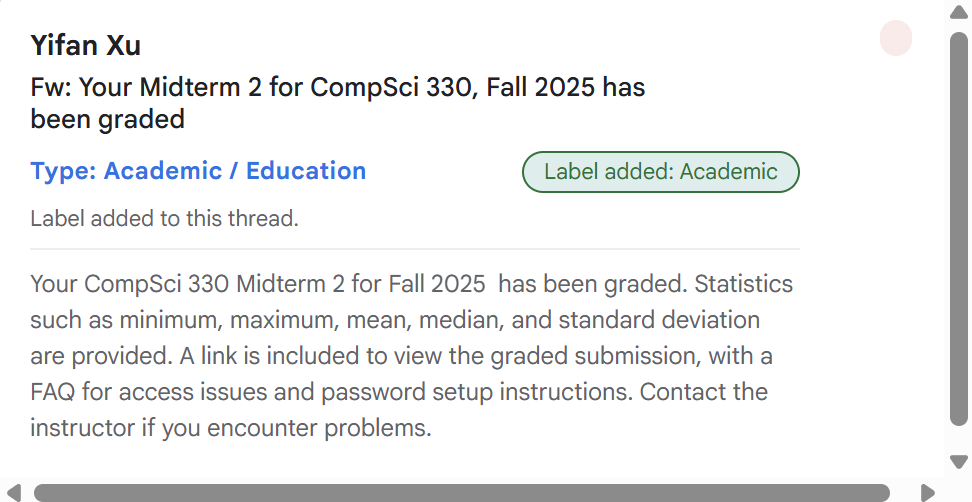Click the pale pink circle button
The width and height of the screenshot is (972, 502).
coord(896,39)
